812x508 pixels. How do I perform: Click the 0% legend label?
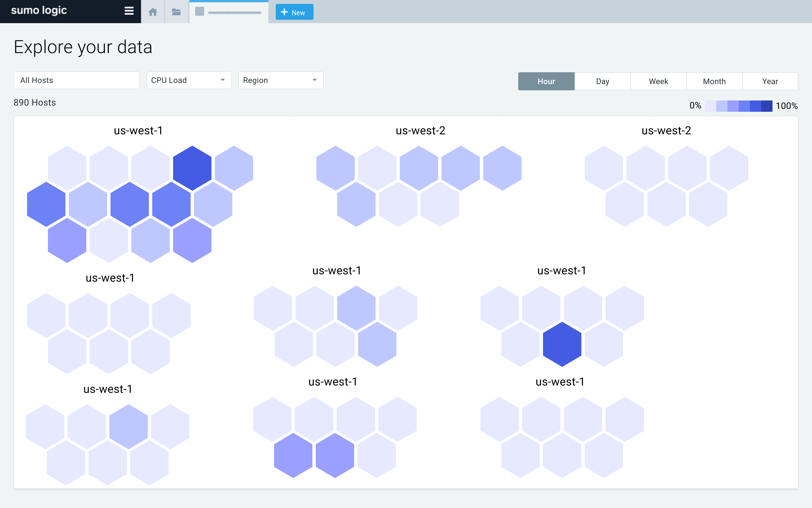[695, 106]
